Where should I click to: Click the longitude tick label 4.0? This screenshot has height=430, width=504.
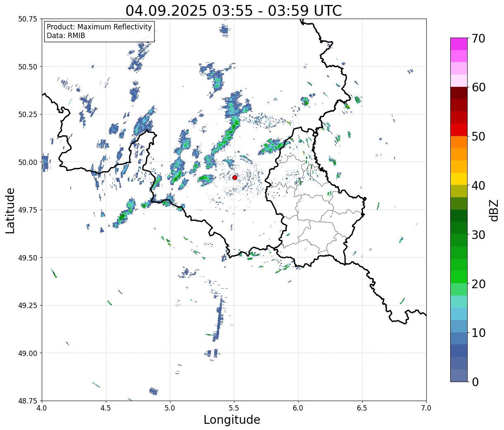[42, 408]
